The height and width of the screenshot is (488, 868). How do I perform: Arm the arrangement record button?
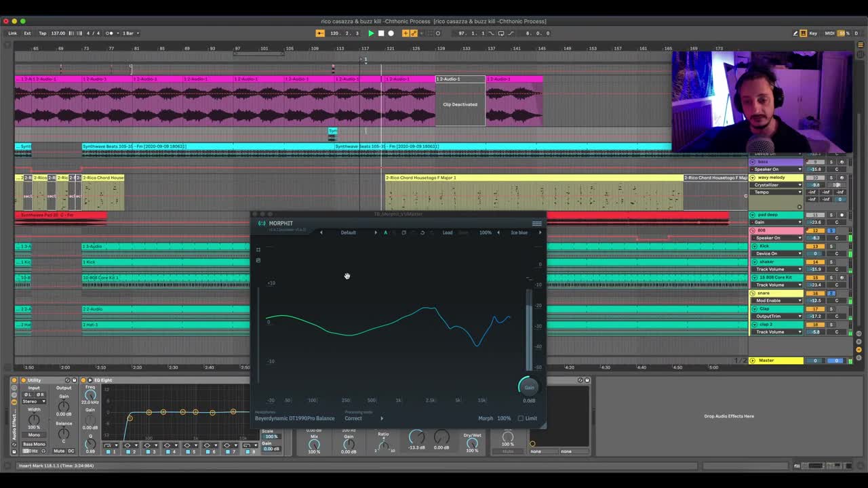click(391, 33)
